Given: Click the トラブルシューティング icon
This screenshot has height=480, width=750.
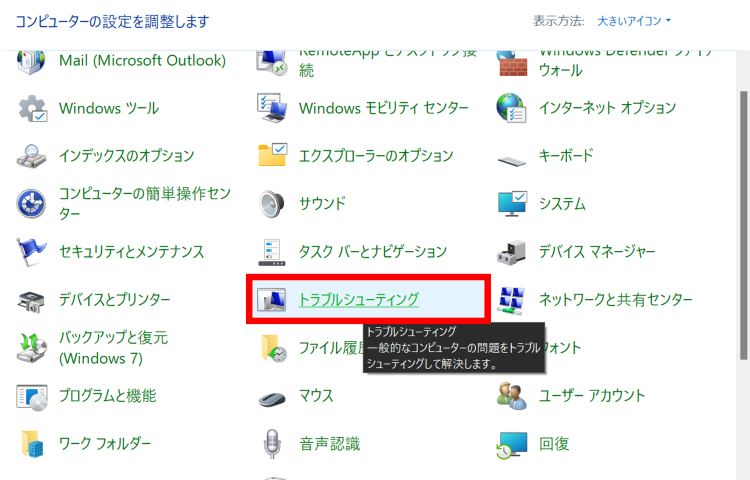Looking at the screenshot, I should tap(272, 300).
